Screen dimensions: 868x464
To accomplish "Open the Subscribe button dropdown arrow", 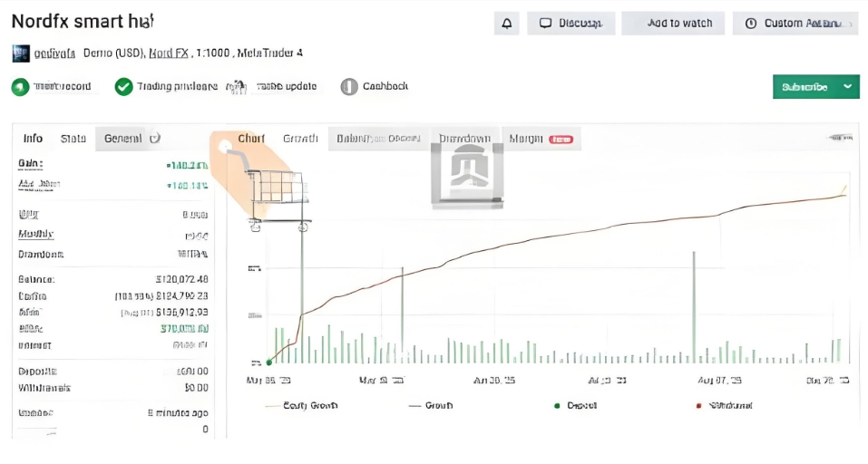I will 847,87.
